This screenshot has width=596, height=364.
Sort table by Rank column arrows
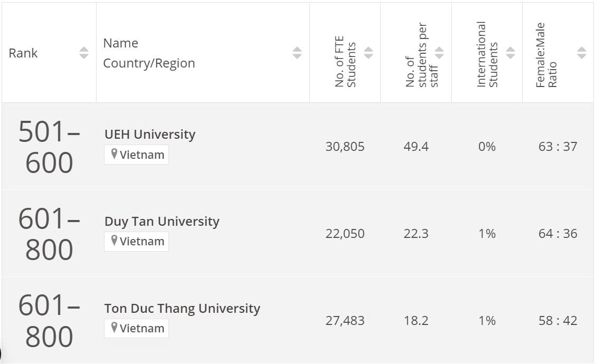83,53
